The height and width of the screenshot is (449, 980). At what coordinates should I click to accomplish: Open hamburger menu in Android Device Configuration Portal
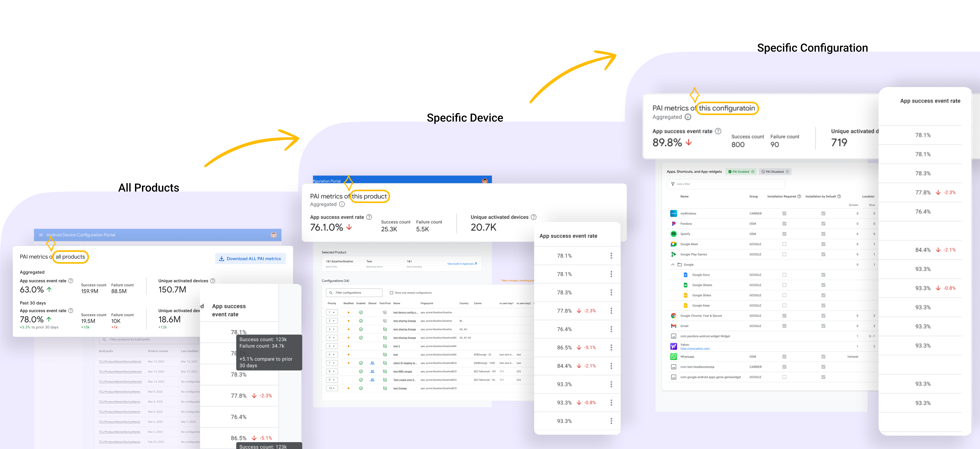(x=41, y=235)
